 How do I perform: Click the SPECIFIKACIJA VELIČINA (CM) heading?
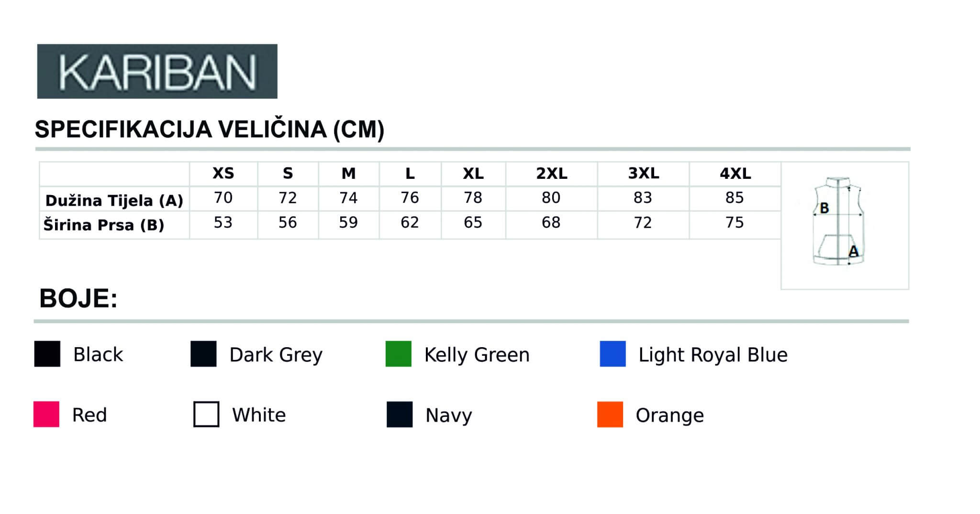click(x=210, y=130)
